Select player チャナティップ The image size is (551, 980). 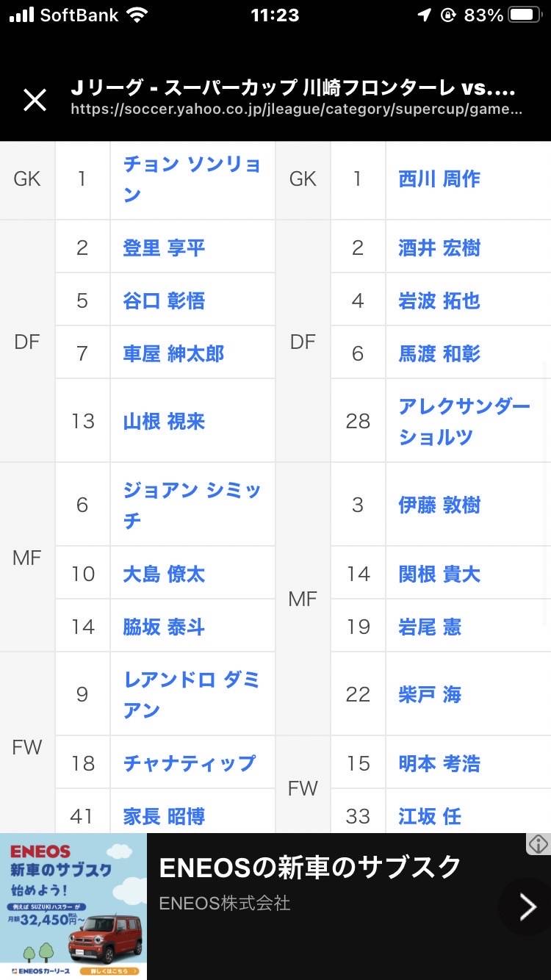coord(189,763)
